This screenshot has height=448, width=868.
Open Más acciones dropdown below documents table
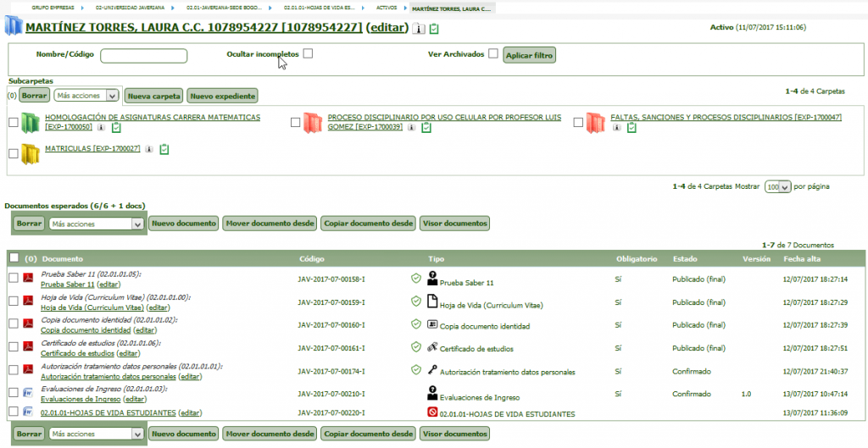coord(97,434)
